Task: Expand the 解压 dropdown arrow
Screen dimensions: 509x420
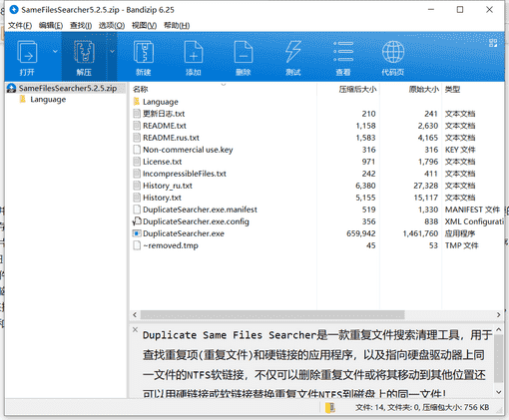Action: 112,52
